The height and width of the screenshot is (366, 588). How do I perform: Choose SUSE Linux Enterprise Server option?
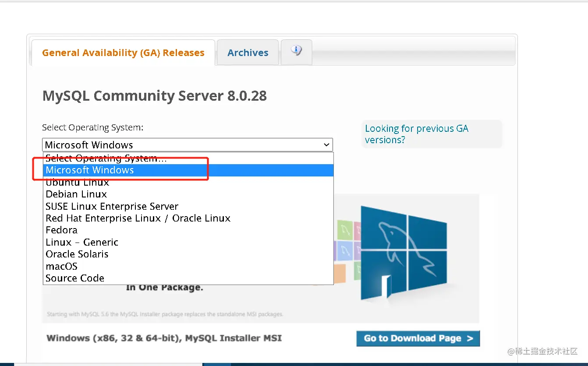coord(188,206)
